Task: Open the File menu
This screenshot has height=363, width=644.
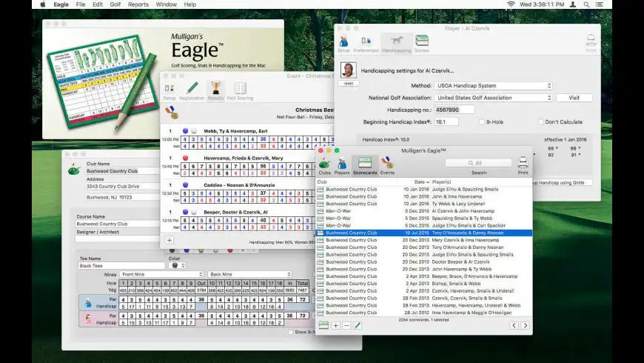Action: coord(81,4)
